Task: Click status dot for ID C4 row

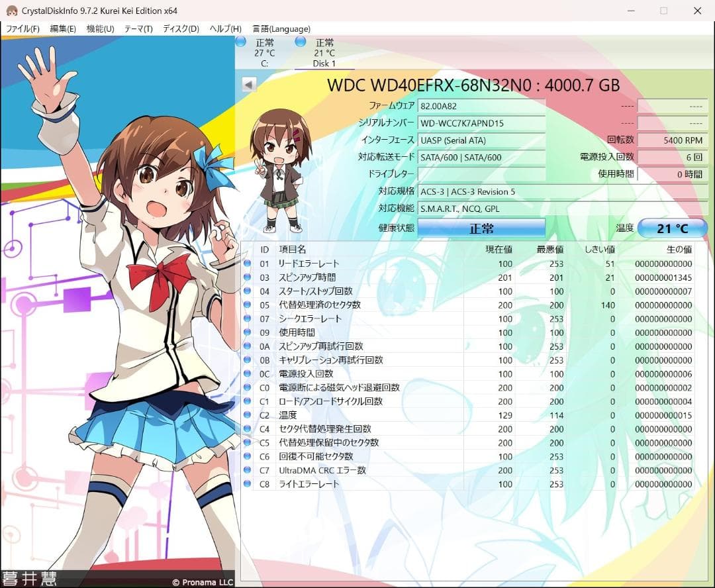Action: [247, 428]
